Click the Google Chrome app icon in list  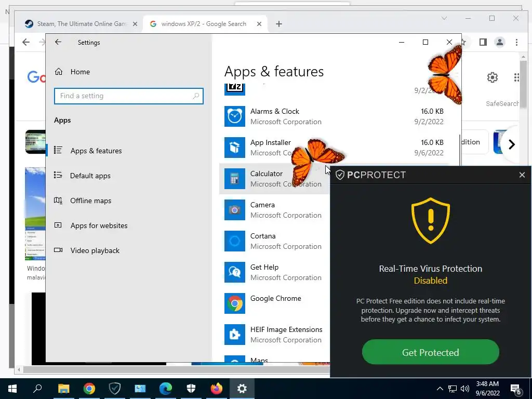point(235,303)
